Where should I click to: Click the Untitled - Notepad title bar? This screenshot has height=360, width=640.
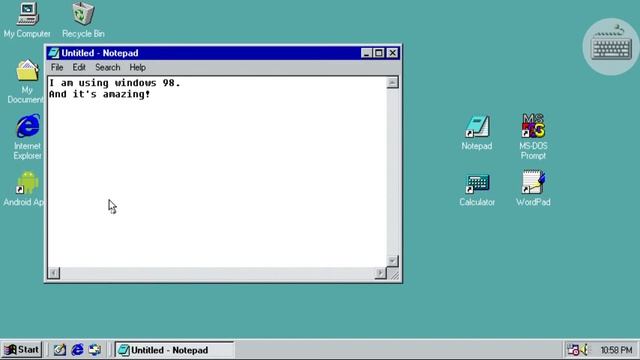223,53
